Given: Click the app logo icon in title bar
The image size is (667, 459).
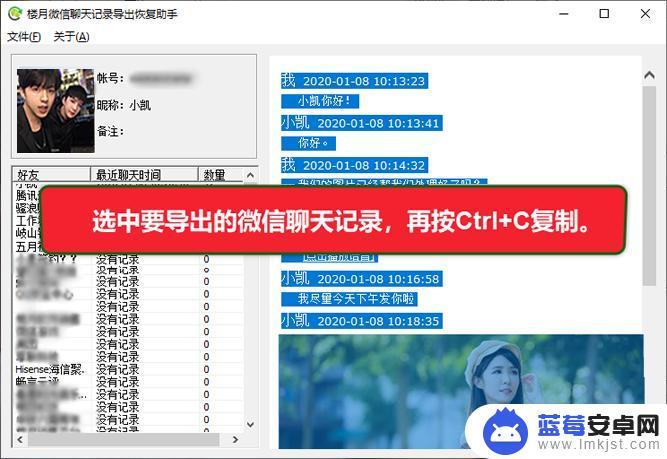Looking at the screenshot, I should point(15,14).
